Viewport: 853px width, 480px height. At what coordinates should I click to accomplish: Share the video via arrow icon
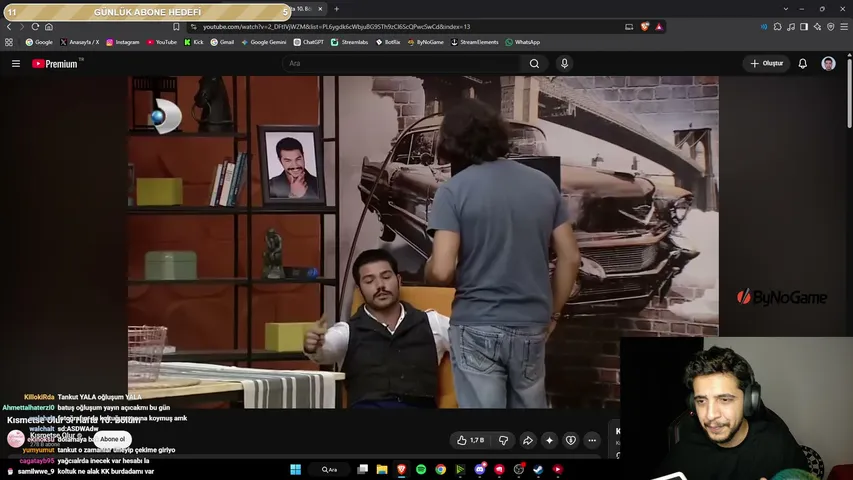point(528,440)
